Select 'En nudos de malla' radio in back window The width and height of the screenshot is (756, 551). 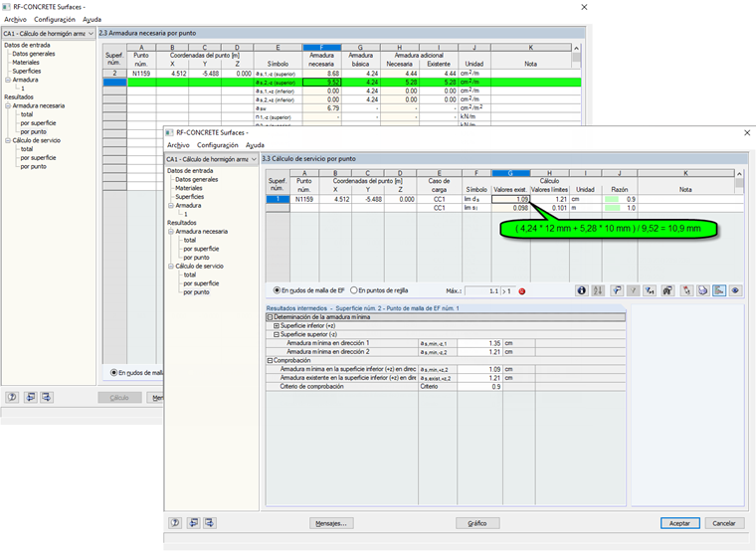113,372
